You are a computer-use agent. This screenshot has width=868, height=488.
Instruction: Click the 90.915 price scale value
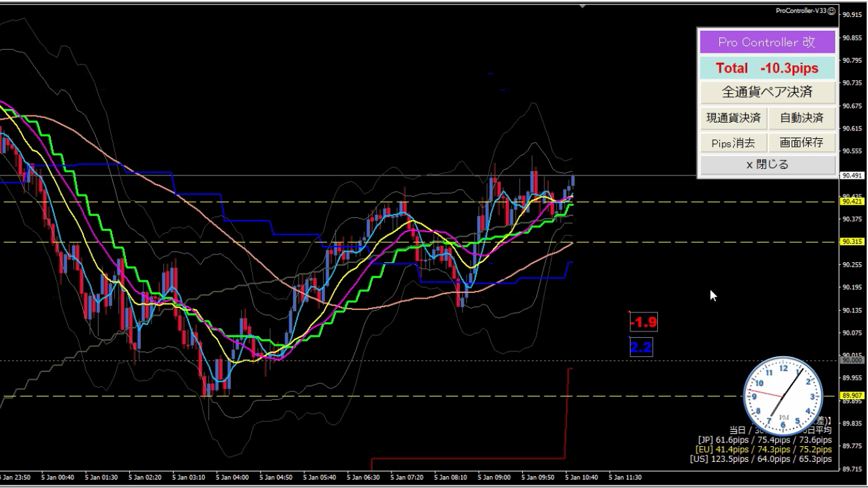pyautogui.click(x=851, y=15)
